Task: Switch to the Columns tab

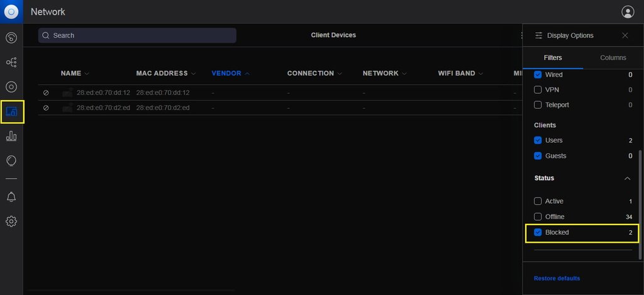Action: [x=613, y=58]
